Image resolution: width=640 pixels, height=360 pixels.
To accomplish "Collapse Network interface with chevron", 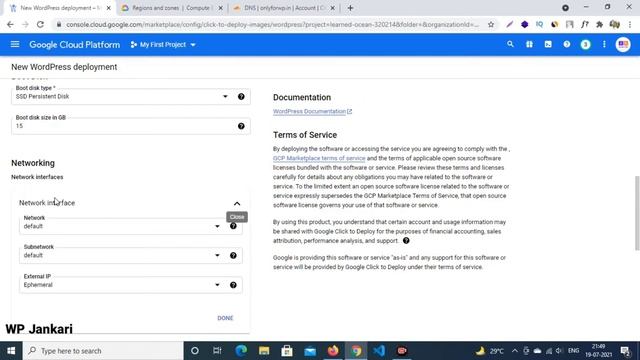I will click(x=237, y=203).
